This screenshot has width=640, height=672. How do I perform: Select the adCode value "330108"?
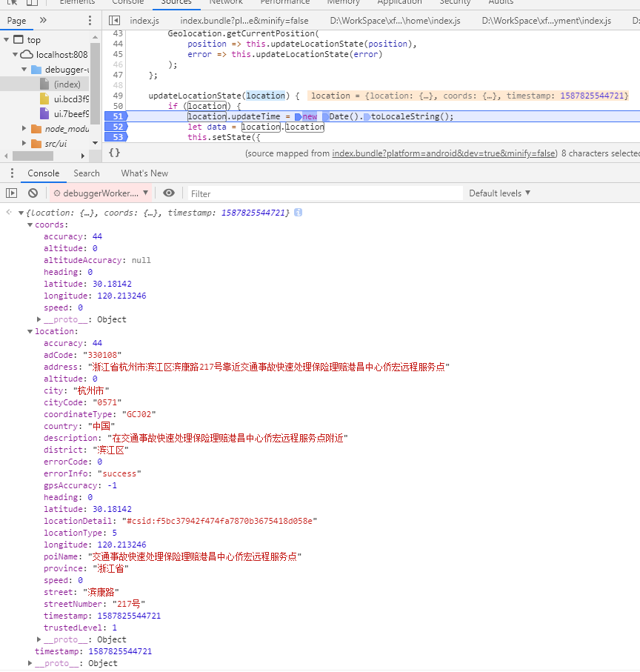click(102, 355)
